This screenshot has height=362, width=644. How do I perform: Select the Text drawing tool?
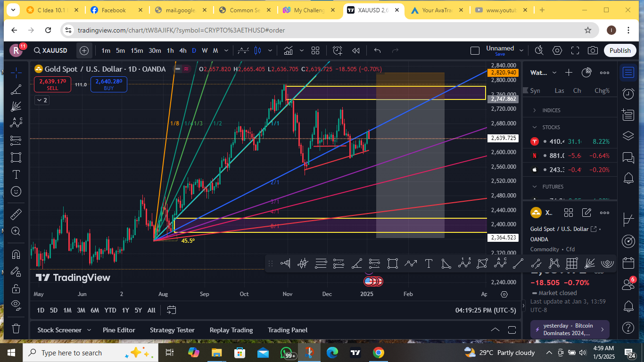[16, 174]
